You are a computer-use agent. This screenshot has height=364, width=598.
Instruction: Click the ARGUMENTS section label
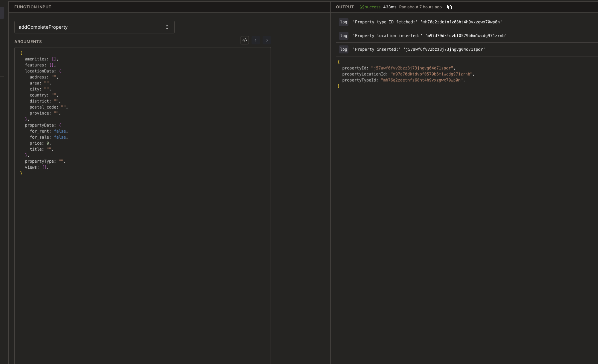click(28, 42)
